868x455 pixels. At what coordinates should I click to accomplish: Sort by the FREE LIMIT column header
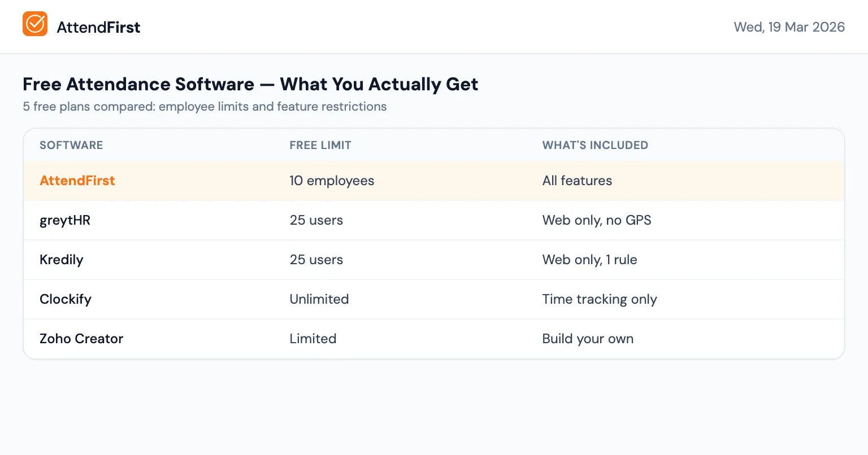coord(320,145)
